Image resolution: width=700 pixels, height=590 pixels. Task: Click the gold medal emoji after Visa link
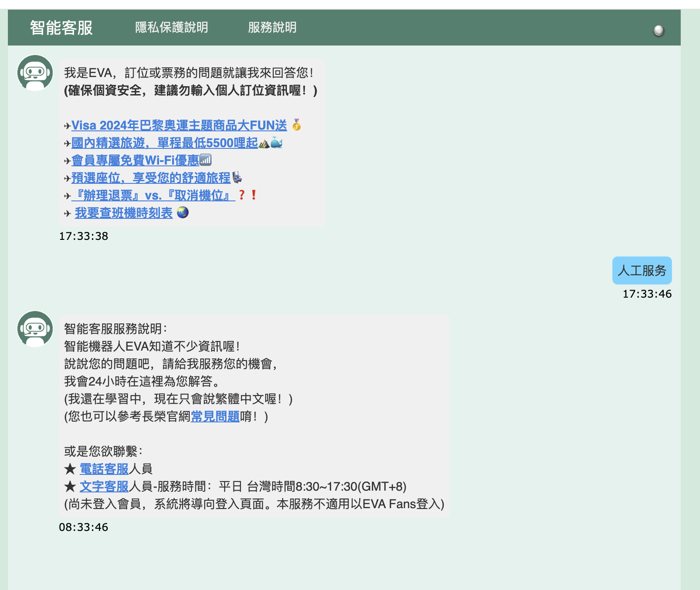(x=297, y=125)
